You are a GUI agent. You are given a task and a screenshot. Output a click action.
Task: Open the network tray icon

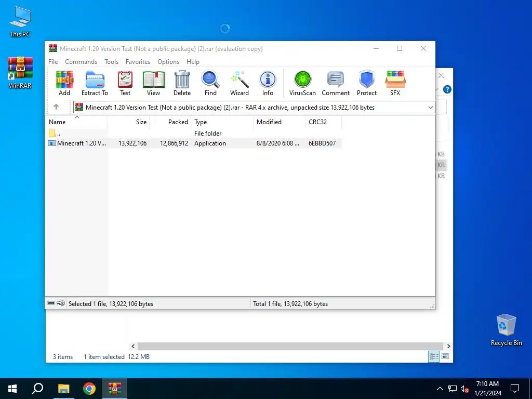coord(453,389)
